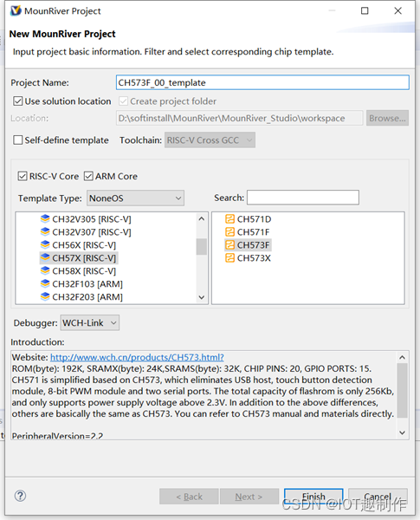Uncheck the RISC-V Core checkbox
This screenshot has height=520, width=420.
point(23,176)
